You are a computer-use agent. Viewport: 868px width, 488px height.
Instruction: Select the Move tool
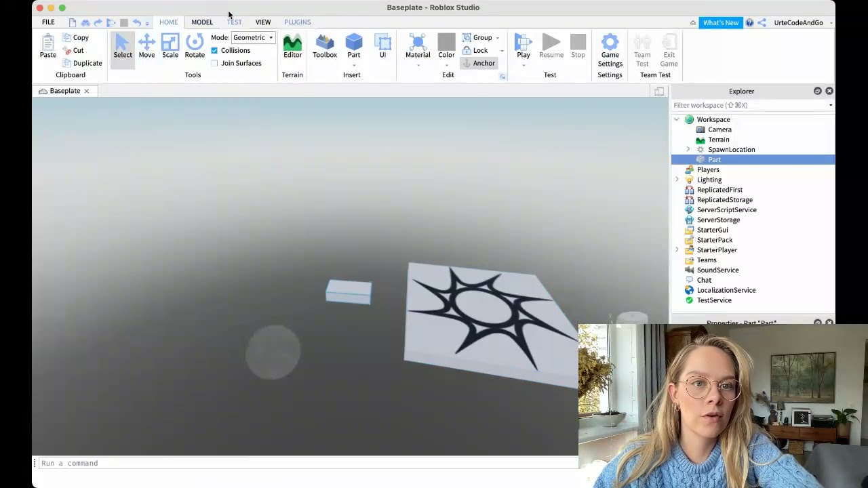pos(146,47)
